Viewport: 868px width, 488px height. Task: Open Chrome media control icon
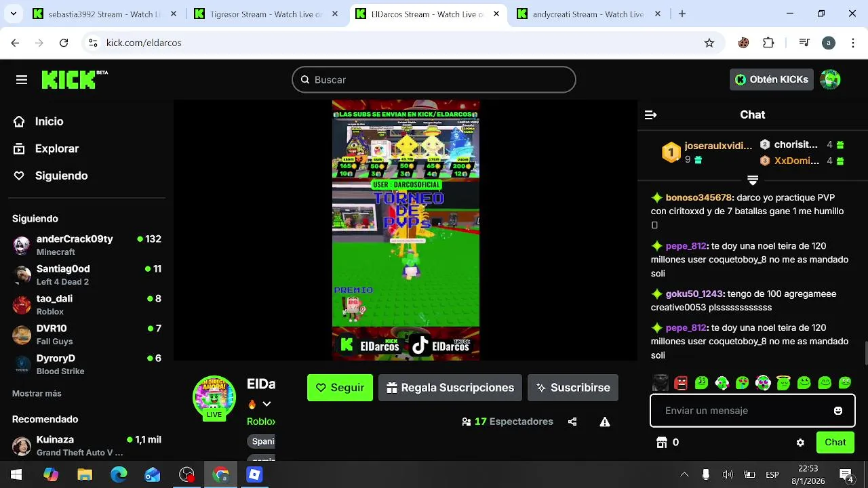[x=804, y=43]
